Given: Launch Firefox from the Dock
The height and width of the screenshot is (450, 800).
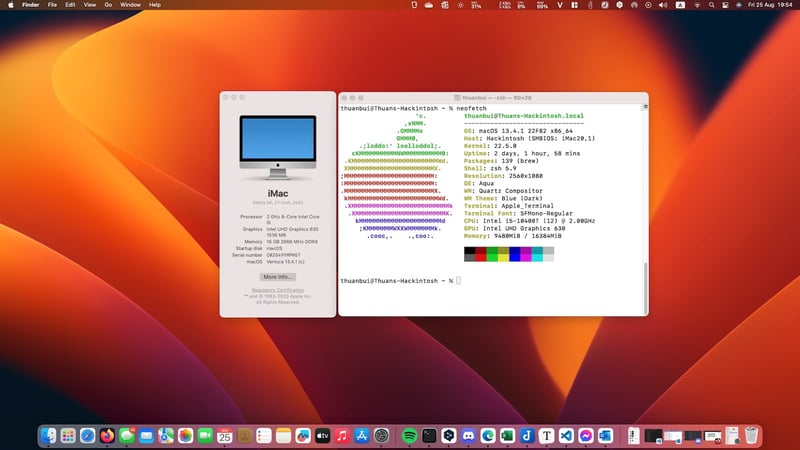Looking at the screenshot, I should (x=107, y=436).
